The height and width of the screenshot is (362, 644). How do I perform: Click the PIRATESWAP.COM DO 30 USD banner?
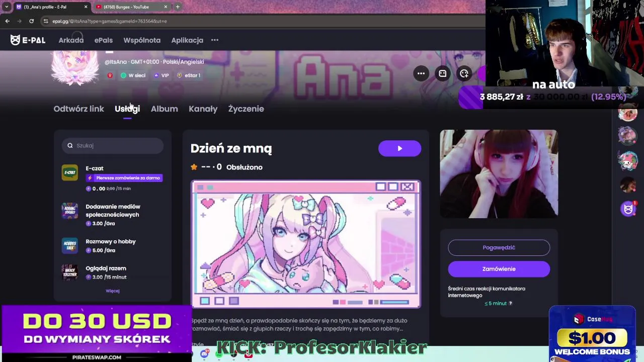point(97,333)
